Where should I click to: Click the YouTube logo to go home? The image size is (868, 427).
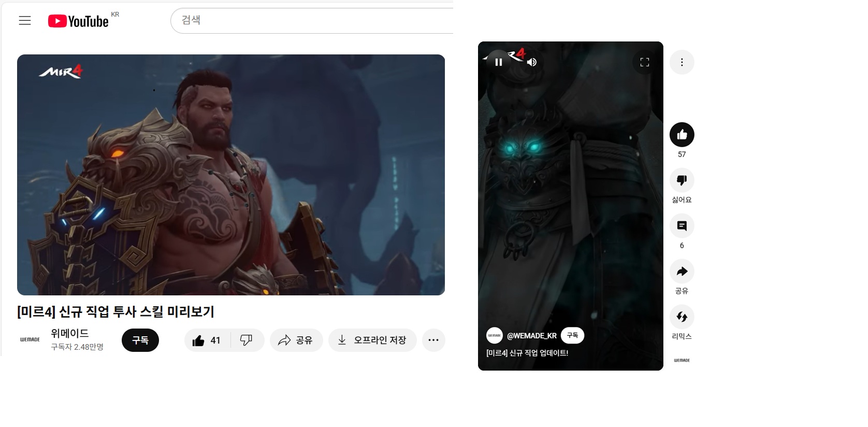pyautogui.click(x=78, y=21)
